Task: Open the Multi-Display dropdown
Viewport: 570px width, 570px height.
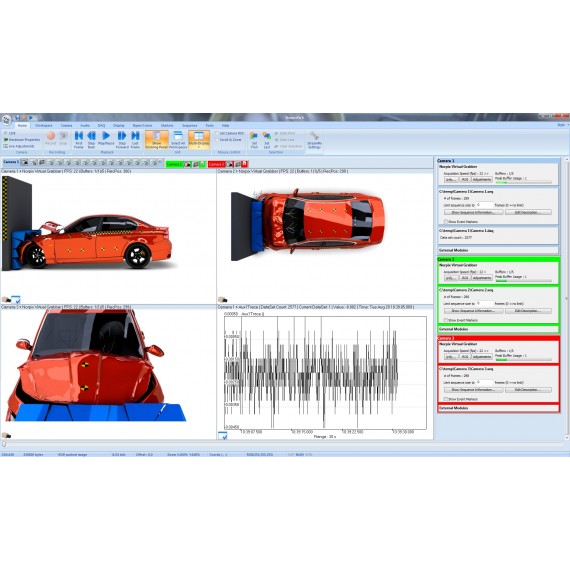Action: point(199,140)
